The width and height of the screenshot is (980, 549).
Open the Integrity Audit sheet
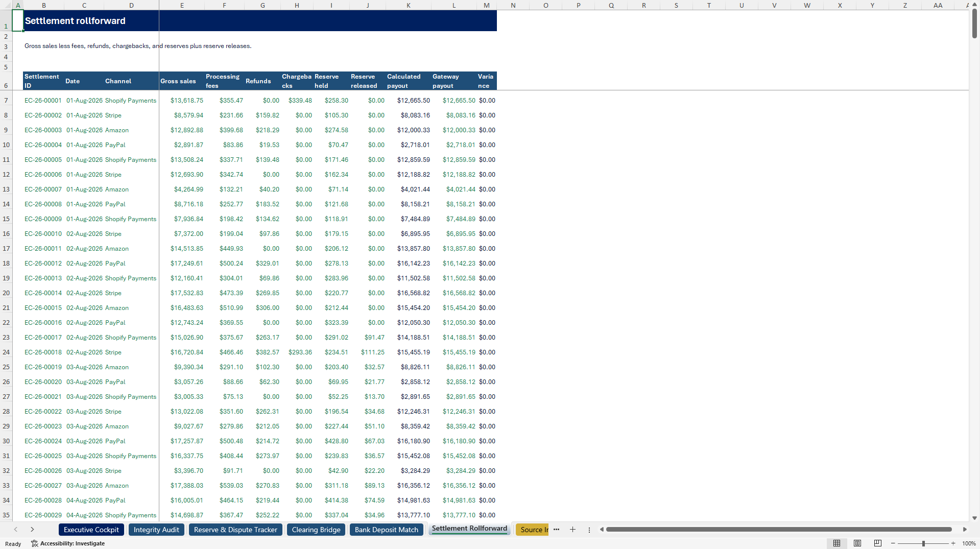coord(156,530)
